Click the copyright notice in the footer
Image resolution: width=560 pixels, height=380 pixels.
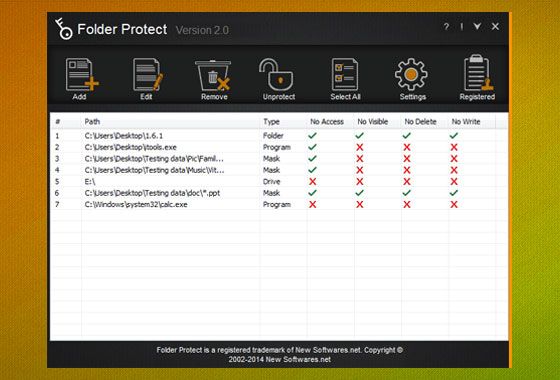pos(280,355)
